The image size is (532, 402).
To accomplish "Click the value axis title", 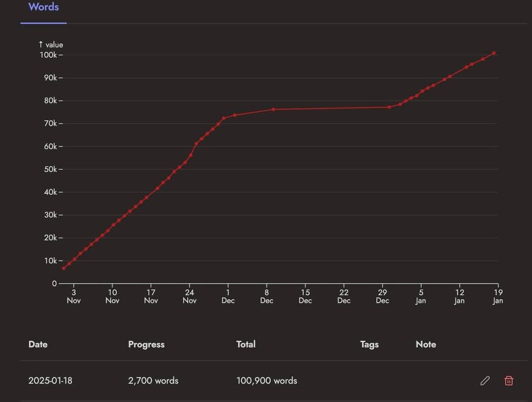I will (51, 45).
